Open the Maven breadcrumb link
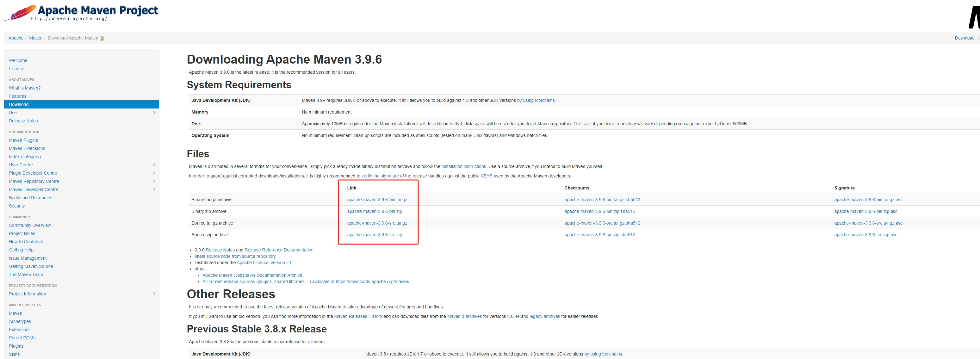The height and width of the screenshot is (359, 980). click(36, 38)
